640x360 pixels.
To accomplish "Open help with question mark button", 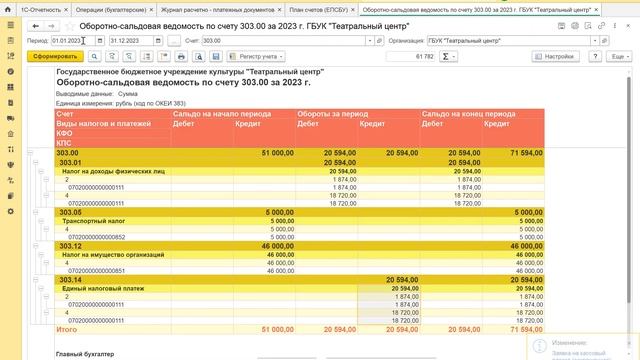I will [595, 57].
